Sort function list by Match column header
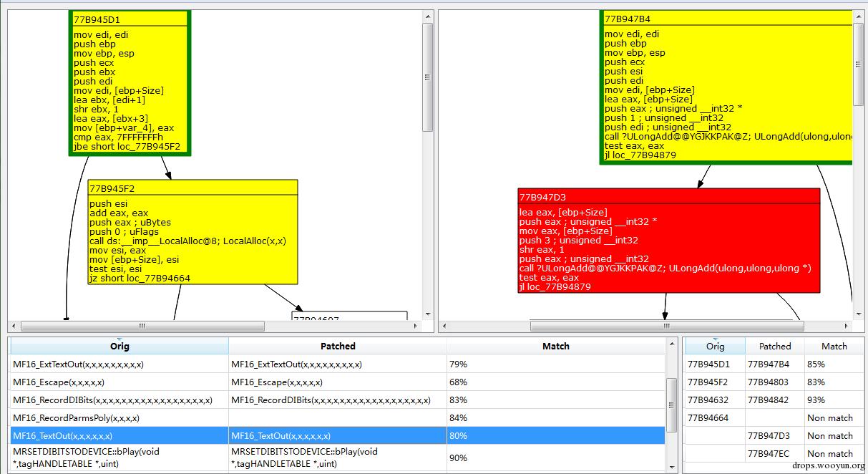The image size is (868, 474). (556, 346)
